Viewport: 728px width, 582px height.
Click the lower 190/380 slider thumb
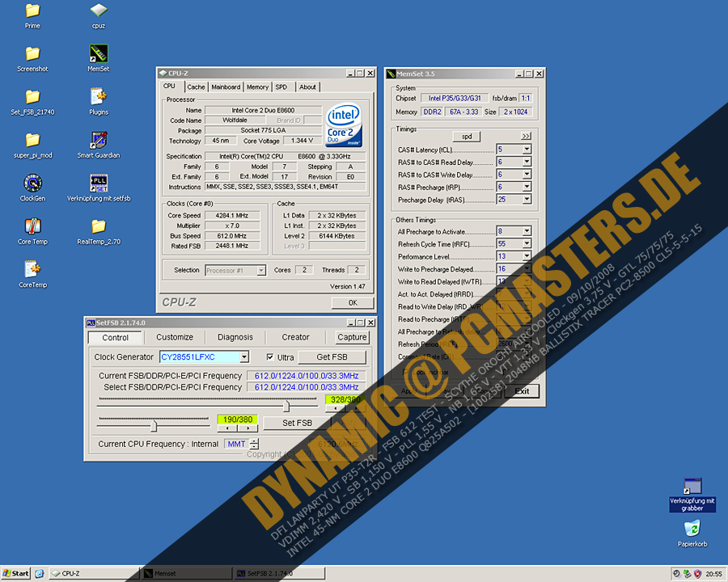click(154, 426)
